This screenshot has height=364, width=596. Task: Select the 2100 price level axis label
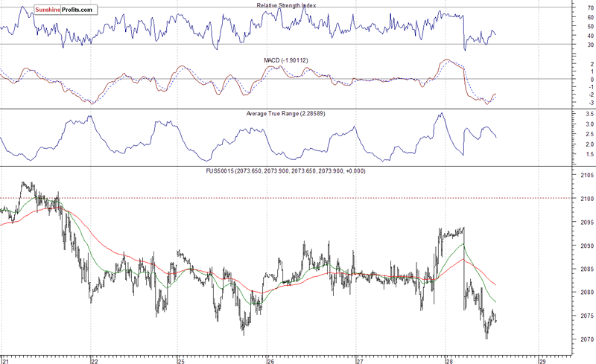click(585, 199)
